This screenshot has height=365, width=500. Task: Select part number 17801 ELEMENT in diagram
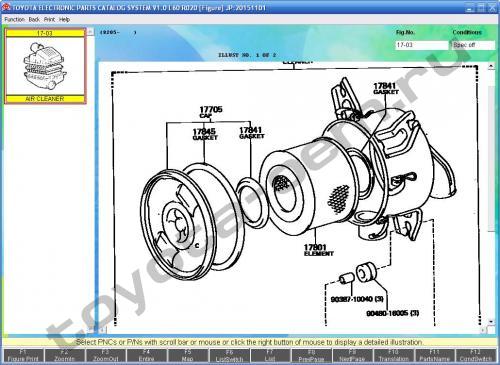click(x=318, y=250)
